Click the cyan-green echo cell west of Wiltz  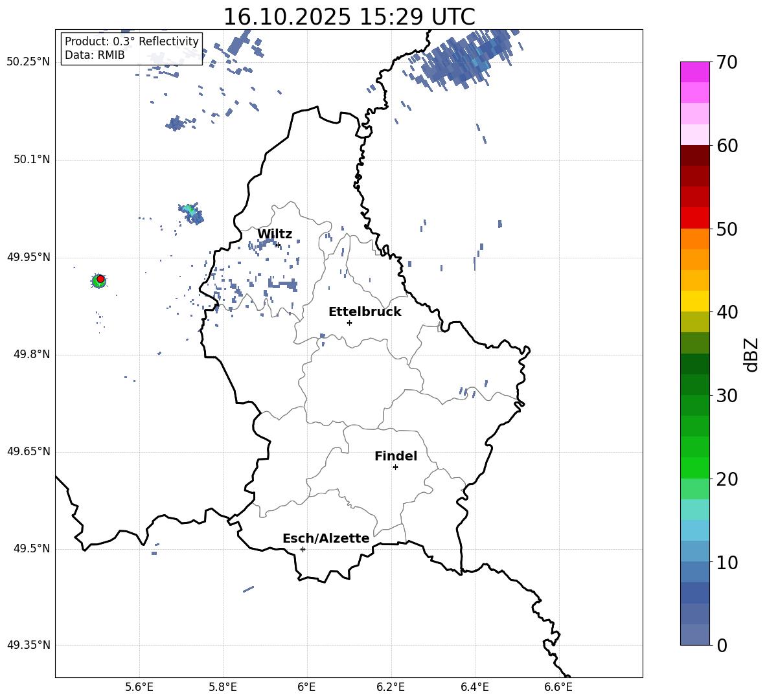point(190,212)
